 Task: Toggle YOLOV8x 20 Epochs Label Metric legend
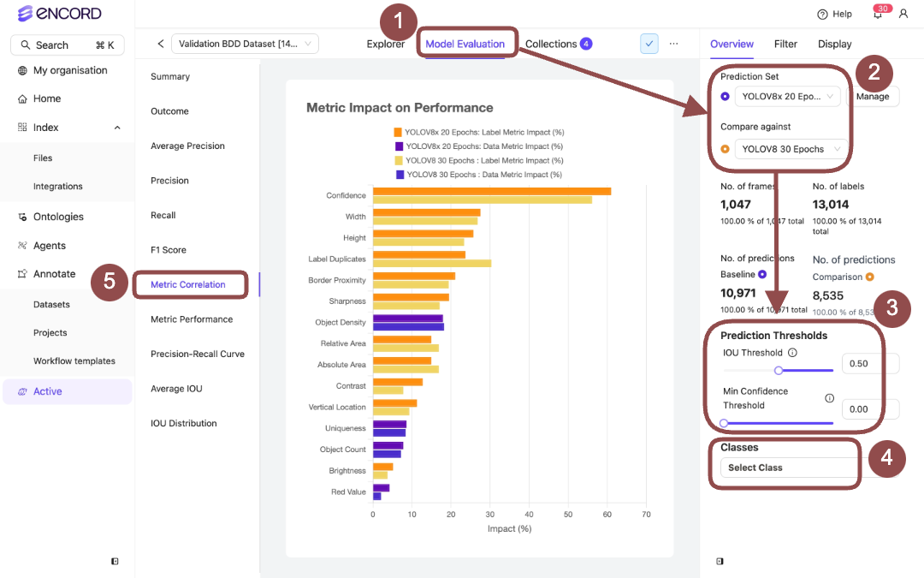(478, 132)
